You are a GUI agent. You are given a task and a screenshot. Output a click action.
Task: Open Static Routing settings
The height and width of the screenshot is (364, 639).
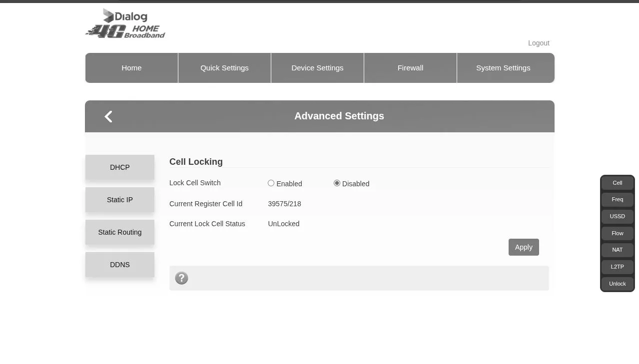tap(120, 232)
